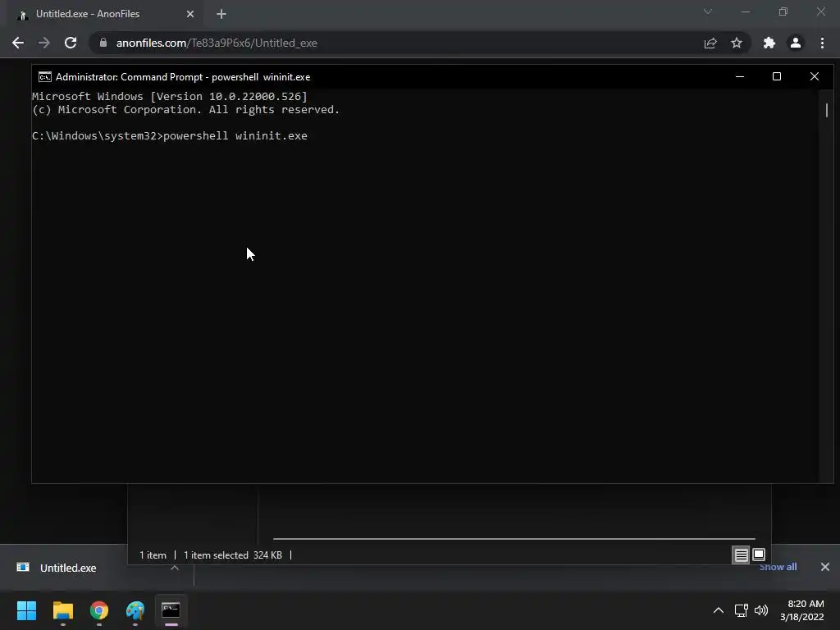Viewport: 840px width, 630px height.
Task: Show hidden system tray icons
Action: coord(719,610)
